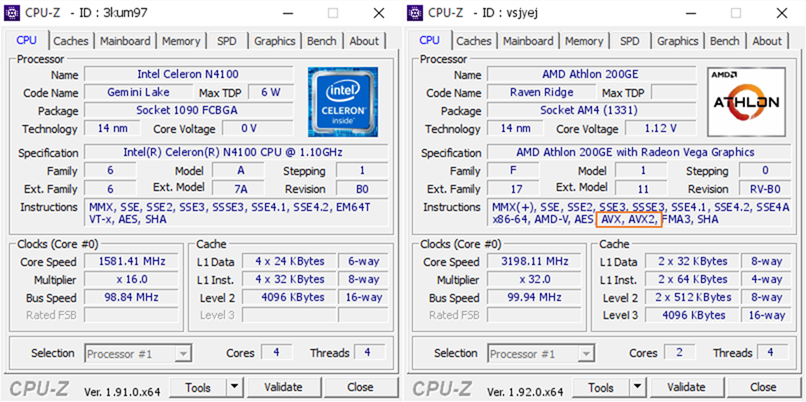Open Mainboard tab in right CPU-Z window
Screen dimensions: 806x402
(x=528, y=41)
